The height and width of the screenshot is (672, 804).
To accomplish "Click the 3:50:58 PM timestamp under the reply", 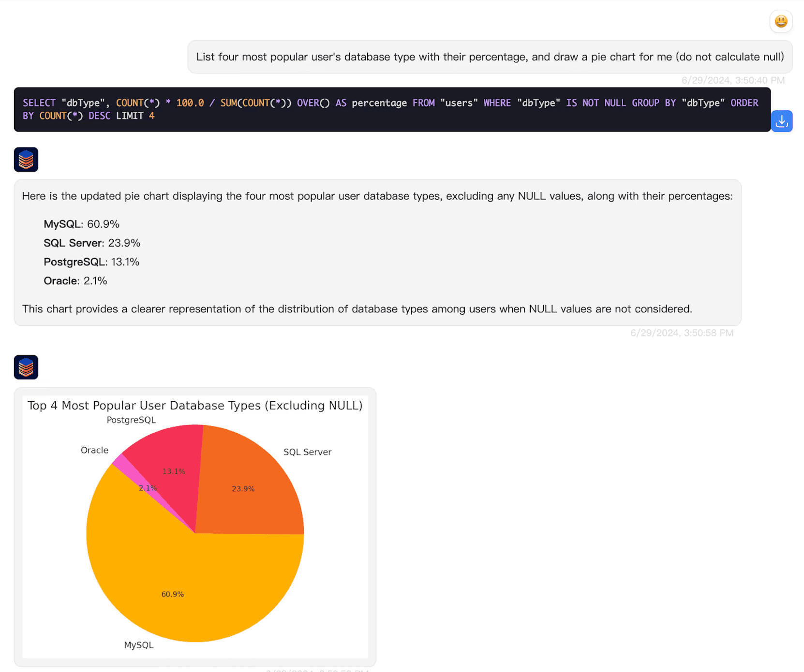I will coord(682,333).
